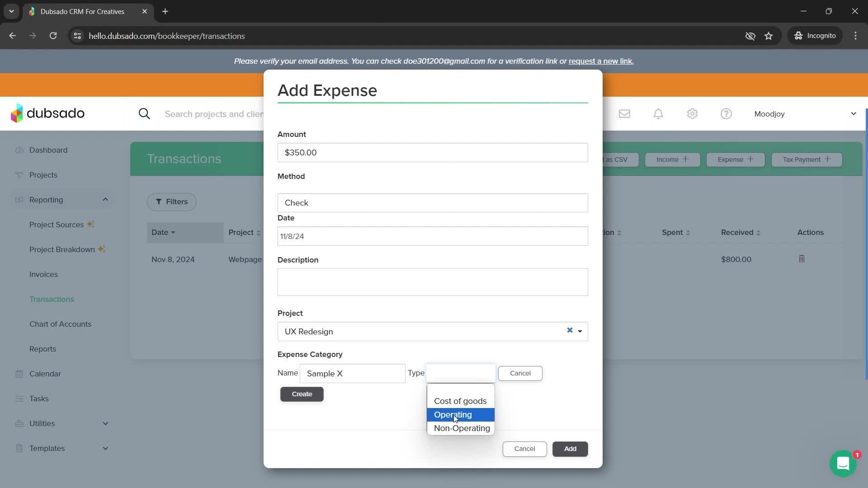
Task: Open new browser tab
Action: click(165, 11)
